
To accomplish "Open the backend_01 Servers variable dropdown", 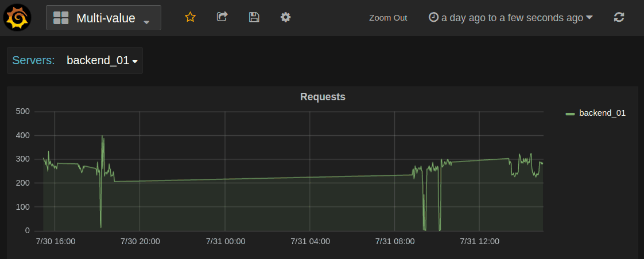I will coord(102,61).
